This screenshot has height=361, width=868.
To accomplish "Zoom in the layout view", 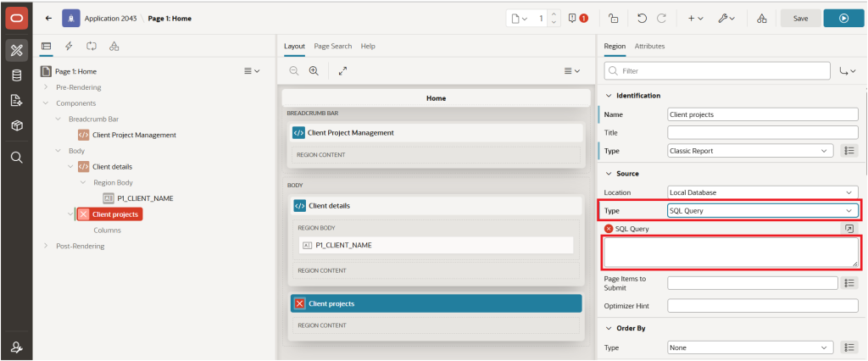I will (314, 71).
